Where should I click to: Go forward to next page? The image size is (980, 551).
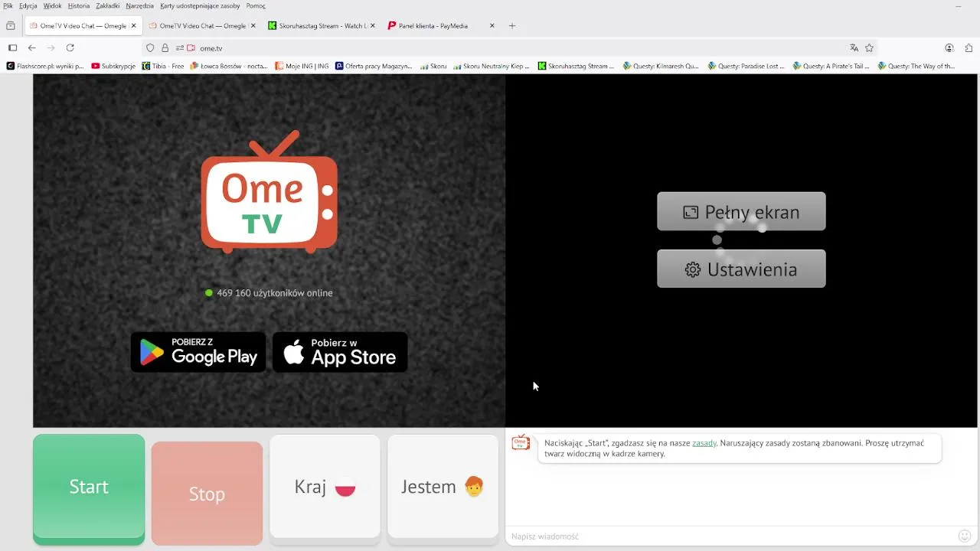[51, 47]
